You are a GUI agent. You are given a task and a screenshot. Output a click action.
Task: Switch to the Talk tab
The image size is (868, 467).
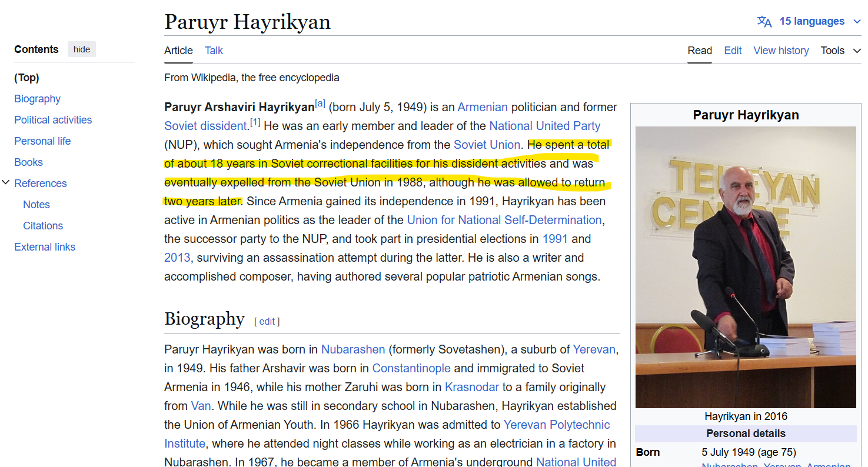pos(214,51)
